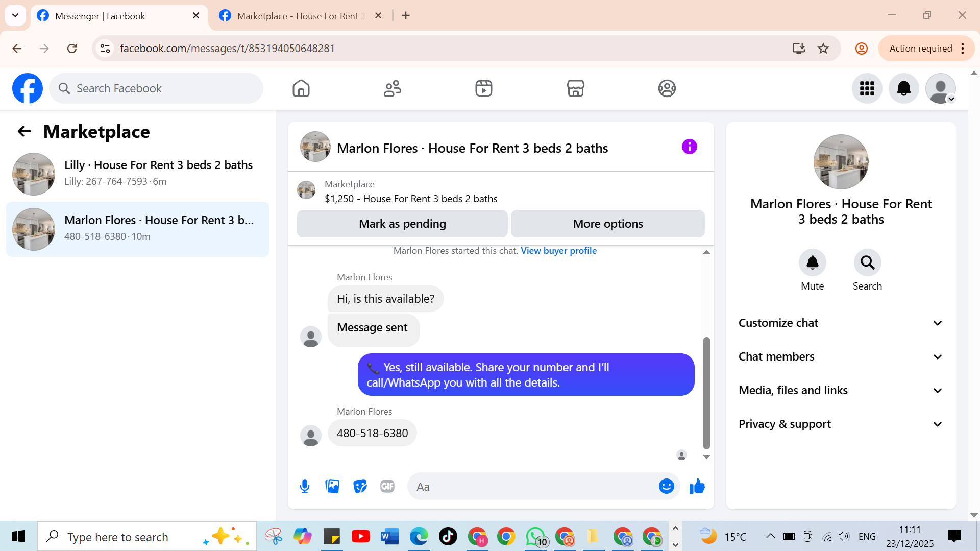980x551 pixels.
Task: Click the 480-518-6380 message bubble
Action: [372, 433]
